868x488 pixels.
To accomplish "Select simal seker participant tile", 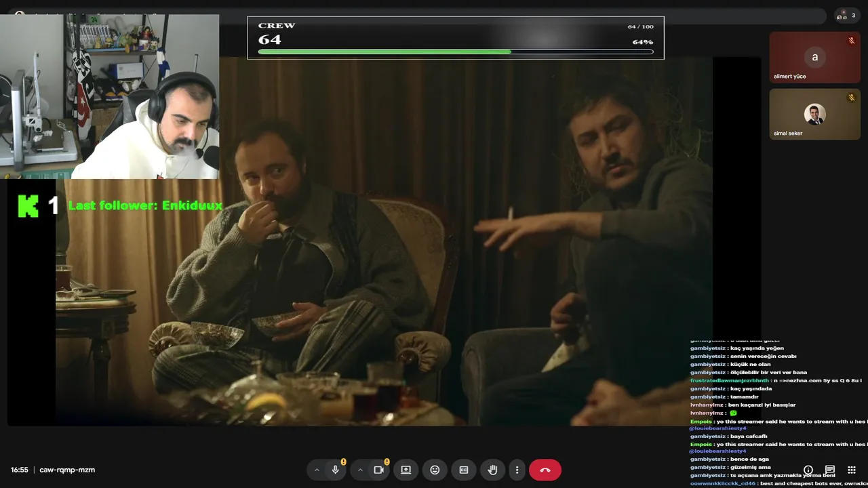I will point(814,114).
